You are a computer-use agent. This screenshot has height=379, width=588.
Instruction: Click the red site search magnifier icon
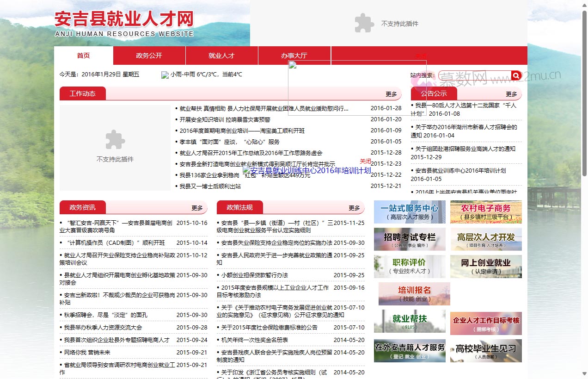click(x=516, y=75)
